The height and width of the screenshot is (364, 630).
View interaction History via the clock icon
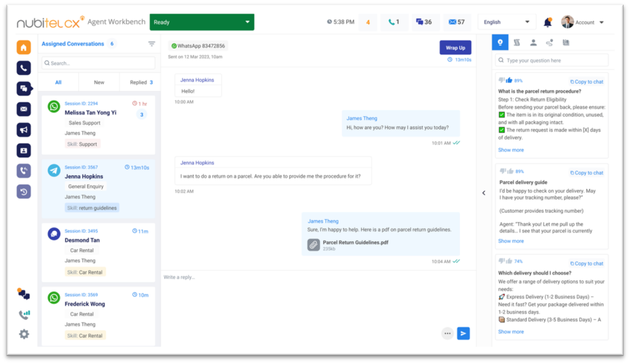pos(23,191)
